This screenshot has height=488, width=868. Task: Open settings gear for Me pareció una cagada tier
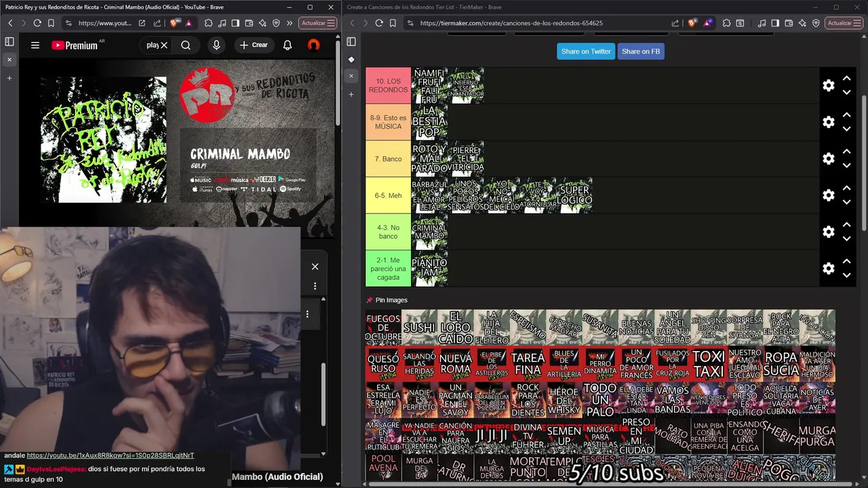tap(828, 268)
